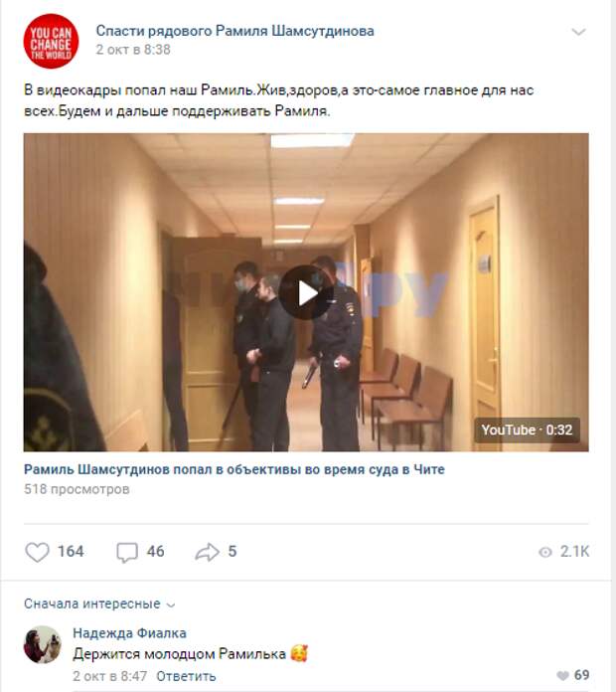Like the post with the heart icon
Image resolution: width=616 pixels, height=692 pixels.
(x=37, y=552)
